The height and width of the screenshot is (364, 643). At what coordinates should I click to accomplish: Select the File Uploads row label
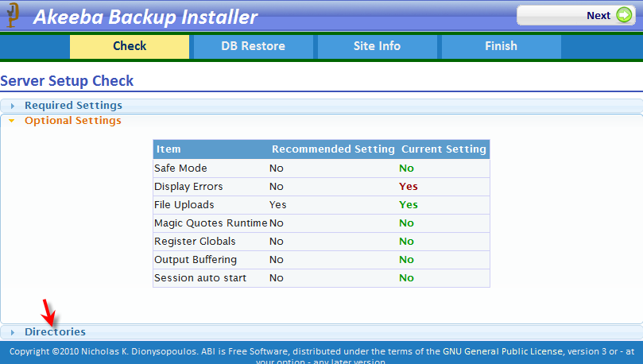coord(184,205)
